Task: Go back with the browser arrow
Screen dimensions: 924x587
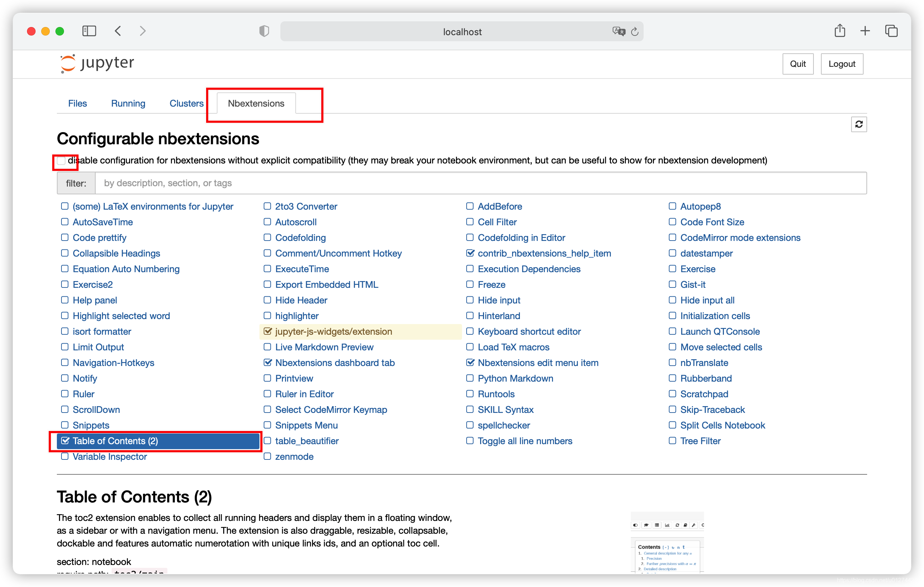Action: click(118, 31)
